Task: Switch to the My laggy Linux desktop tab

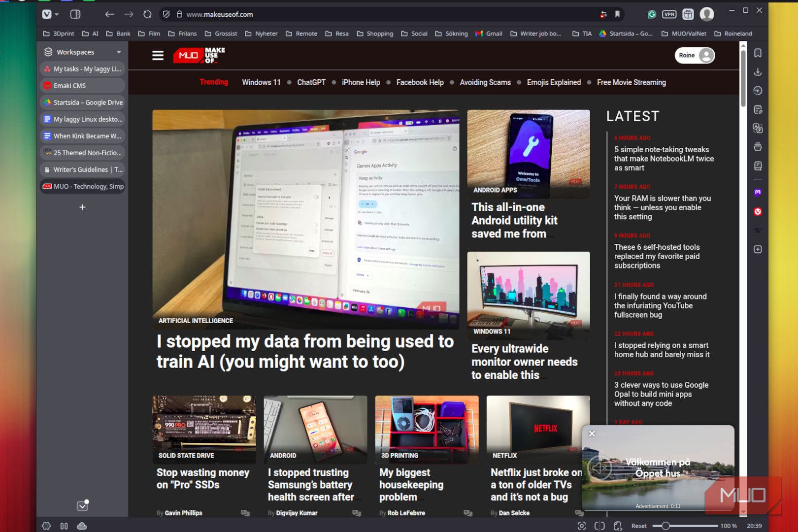Action: coord(82,119)
